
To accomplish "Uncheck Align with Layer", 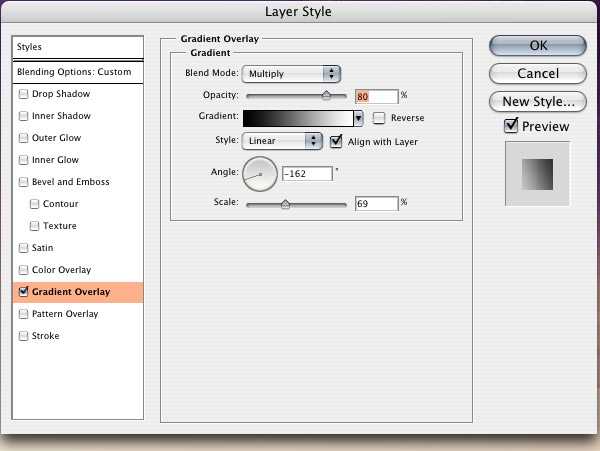I will pos(337,142).
